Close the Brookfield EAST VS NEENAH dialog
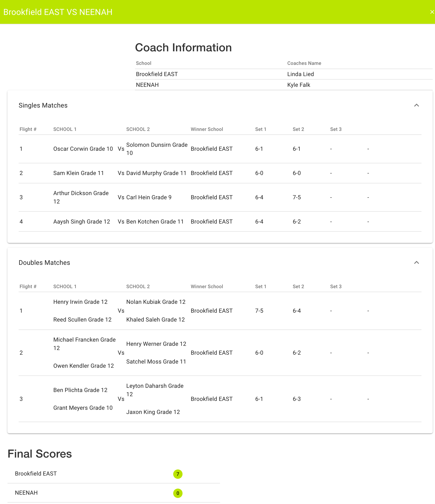 coord(432,12)
